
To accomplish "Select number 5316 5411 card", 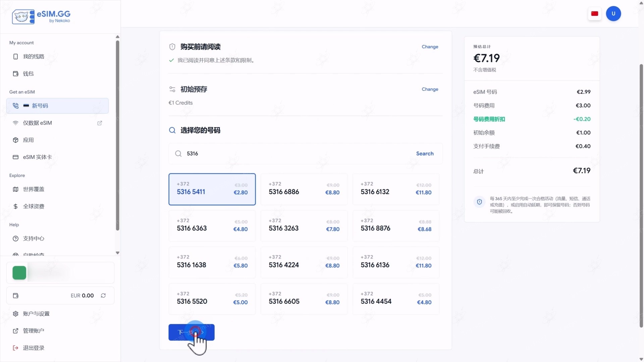I will click(x=212, y=189).
